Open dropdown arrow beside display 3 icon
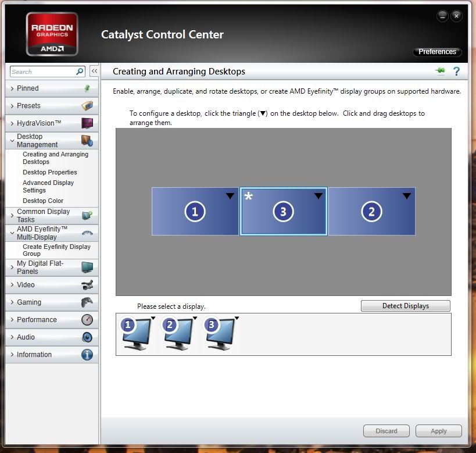The width and height of the screenshot is (476, 453). [237, 318]
